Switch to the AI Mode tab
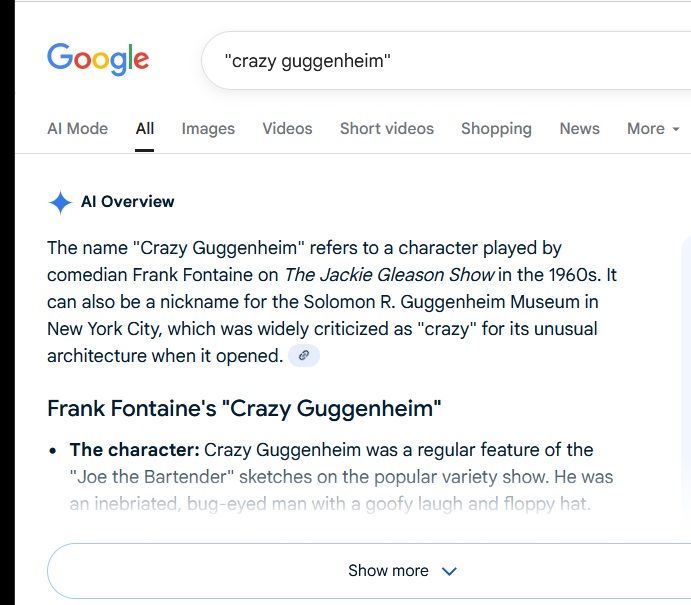The width and height of the screenshot is (691, 605). pos(77,129)
